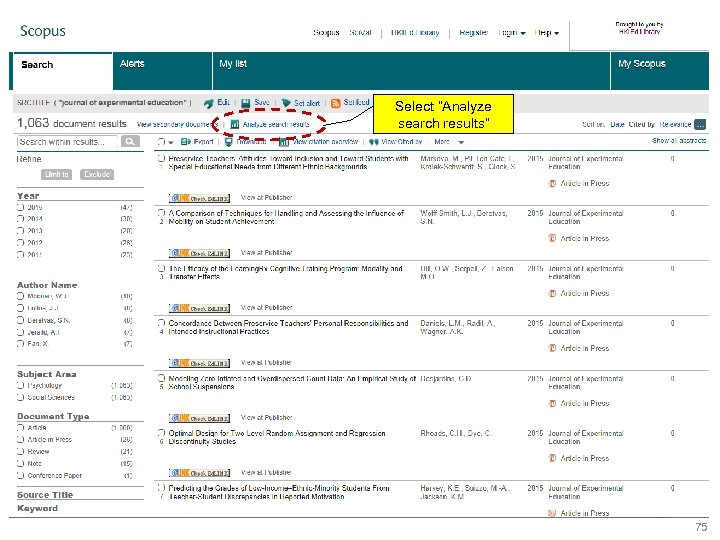The image size is (720, 540).
Task: Tick the 2015 year filter checkbox
Action: (21, 207)
